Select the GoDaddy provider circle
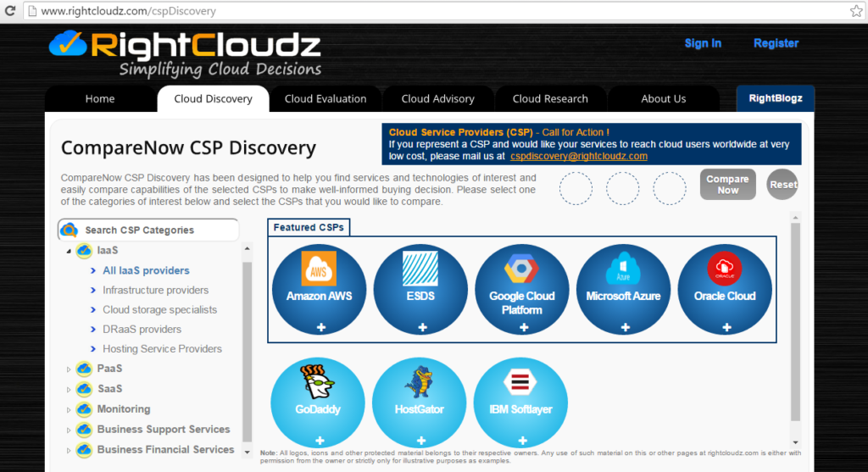 point(318,403)
